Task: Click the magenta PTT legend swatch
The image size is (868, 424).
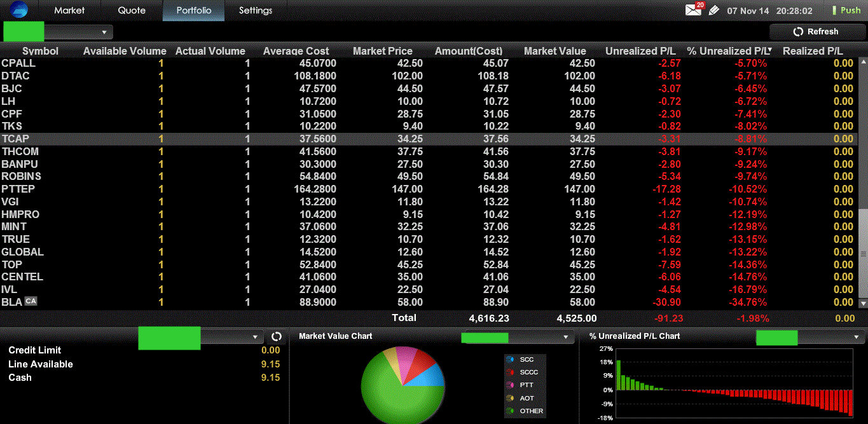Action: [x=510, y=385]
